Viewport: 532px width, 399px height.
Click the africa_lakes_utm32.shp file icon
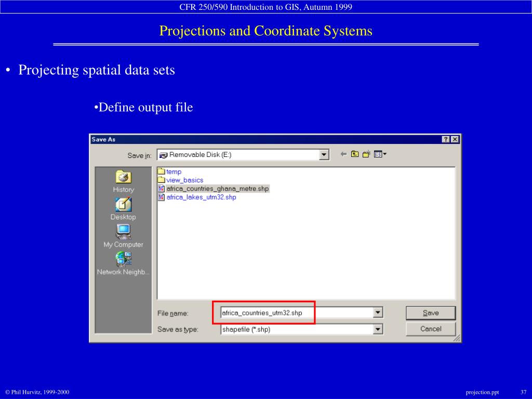(162, 197)
